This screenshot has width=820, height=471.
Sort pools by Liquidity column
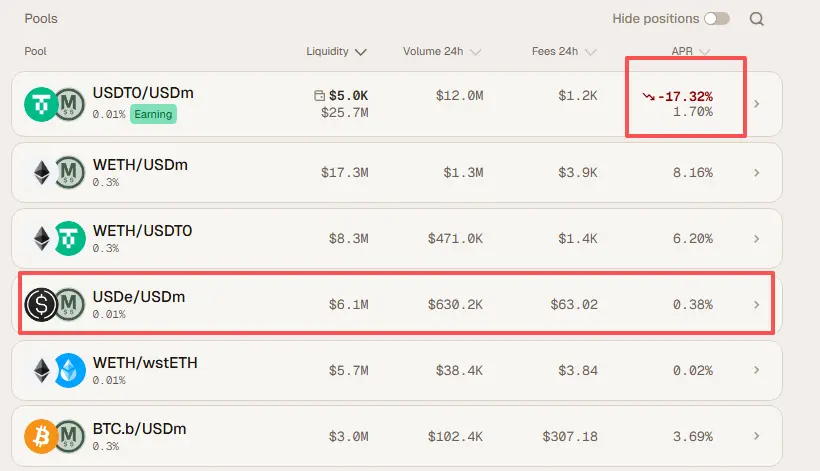click(336, 51)
